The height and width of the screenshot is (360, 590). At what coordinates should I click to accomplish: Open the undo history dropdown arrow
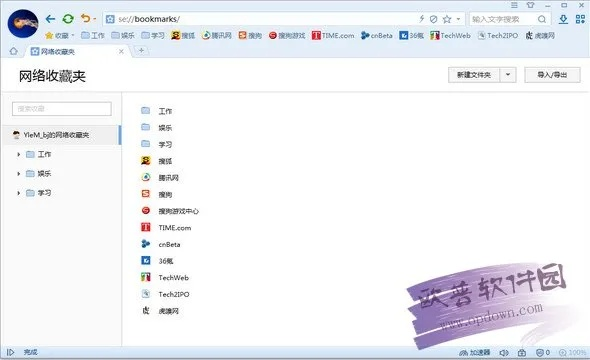[95, 19]
